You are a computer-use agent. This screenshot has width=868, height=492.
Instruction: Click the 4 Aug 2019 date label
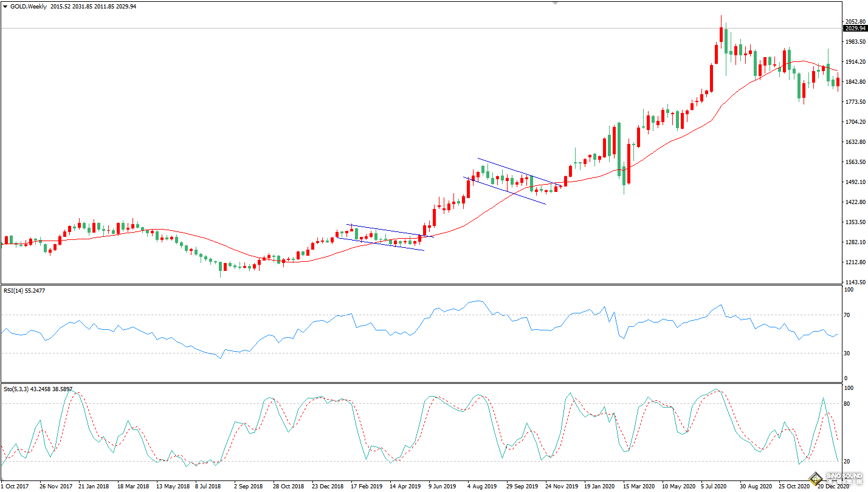[x=482, y=487]
